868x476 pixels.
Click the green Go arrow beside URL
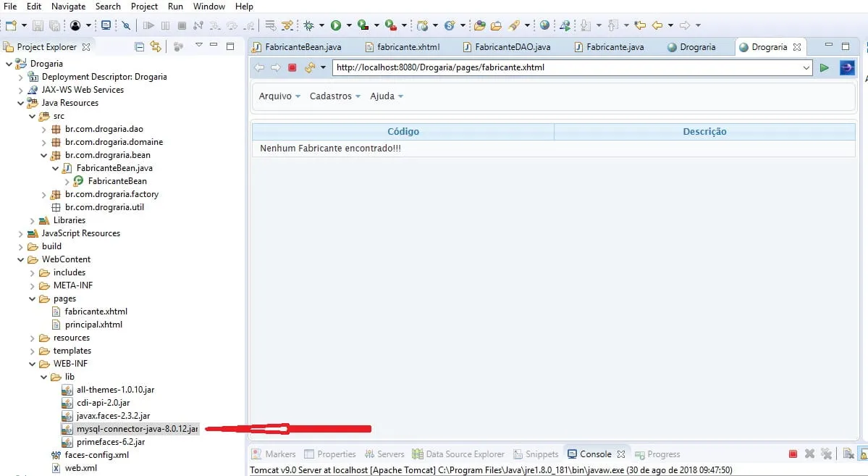pyautogui.click(x=825, y=67)
